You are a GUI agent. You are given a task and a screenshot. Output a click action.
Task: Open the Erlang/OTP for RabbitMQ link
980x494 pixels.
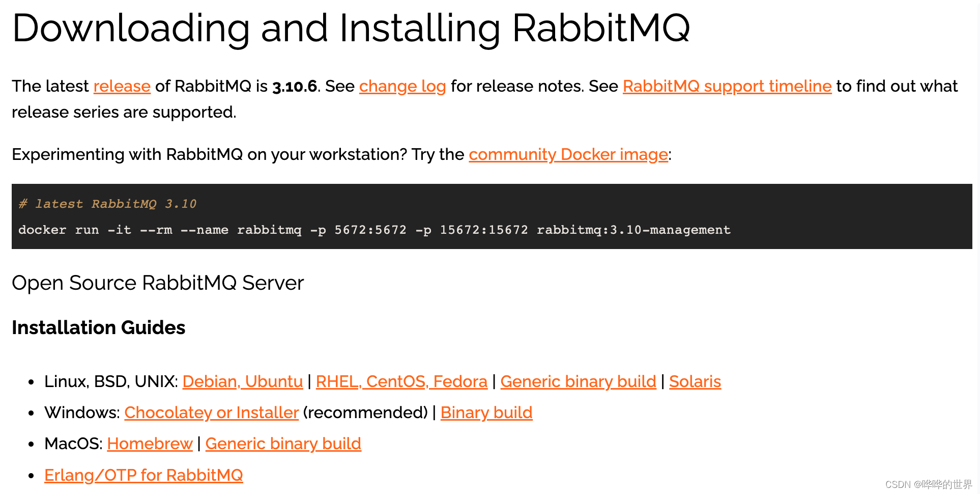(143, 476)
